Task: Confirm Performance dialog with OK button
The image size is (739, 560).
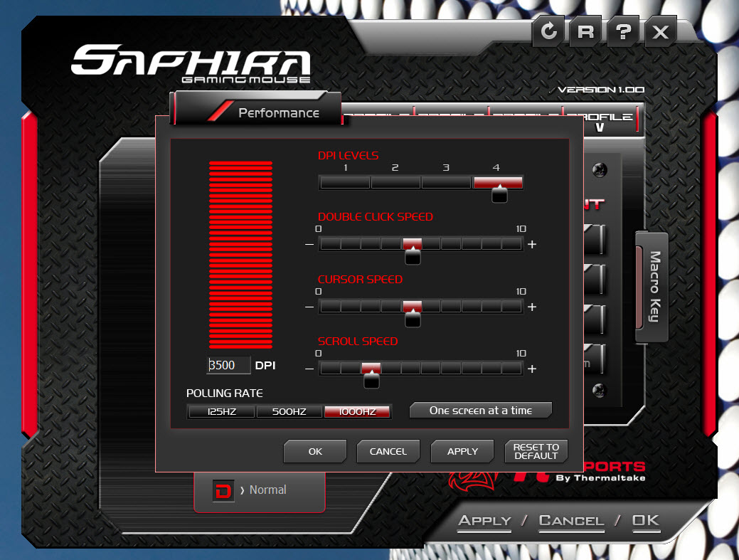Action: point(315,451)
